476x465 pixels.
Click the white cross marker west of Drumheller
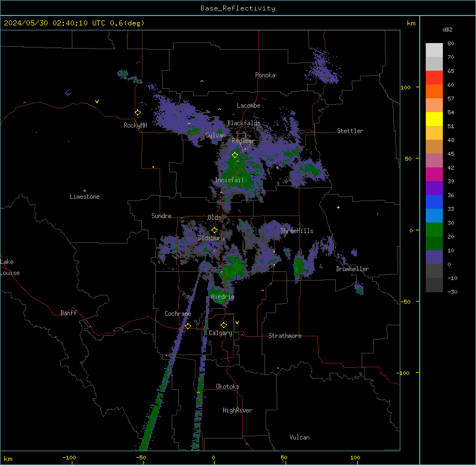[338, 207]
